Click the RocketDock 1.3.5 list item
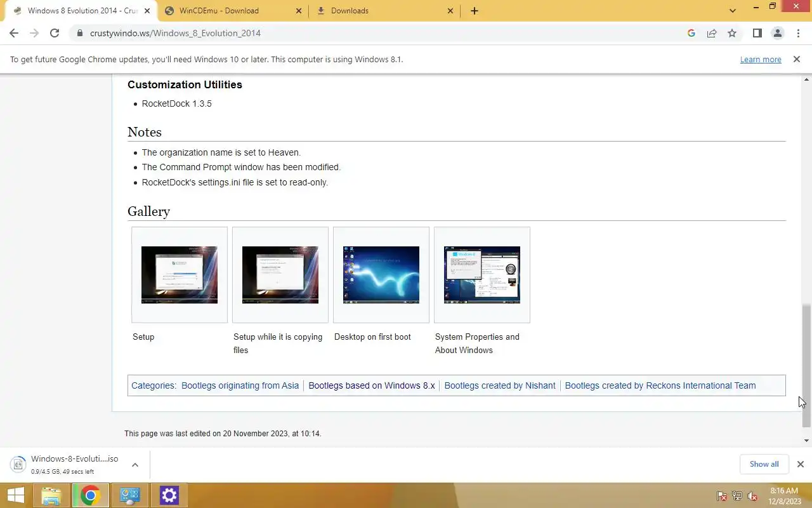This screenshot has height=508, width=812. click(176, 104)
